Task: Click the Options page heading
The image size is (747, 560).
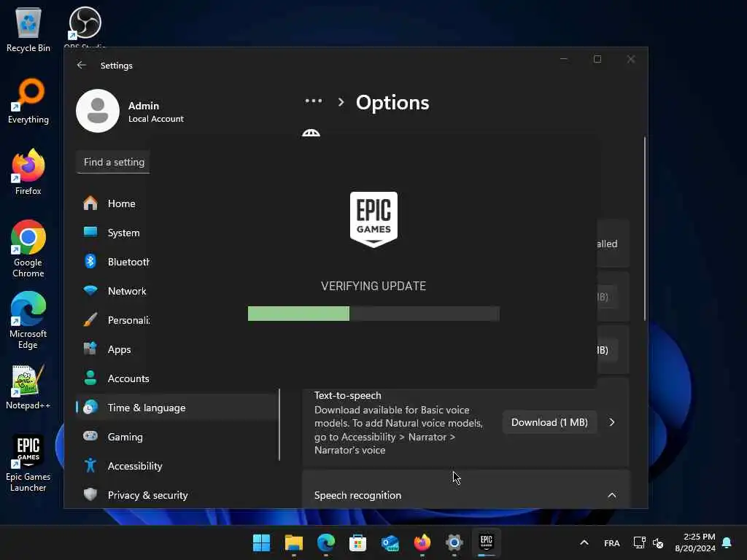Action: tap(392, 103)
